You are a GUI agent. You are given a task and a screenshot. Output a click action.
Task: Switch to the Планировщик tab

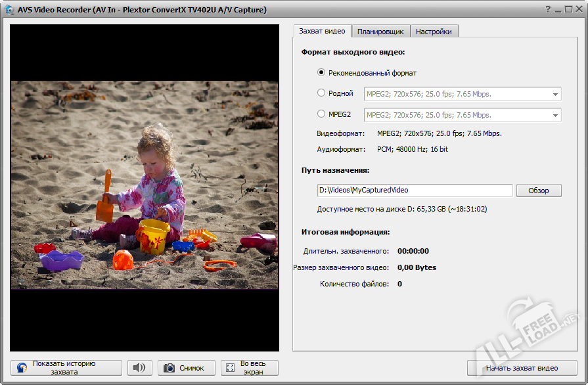[x=380, y=30]
